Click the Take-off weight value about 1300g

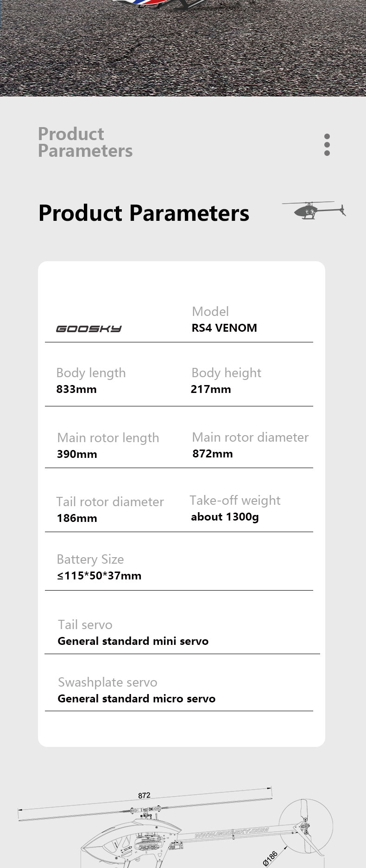point(225,517)
